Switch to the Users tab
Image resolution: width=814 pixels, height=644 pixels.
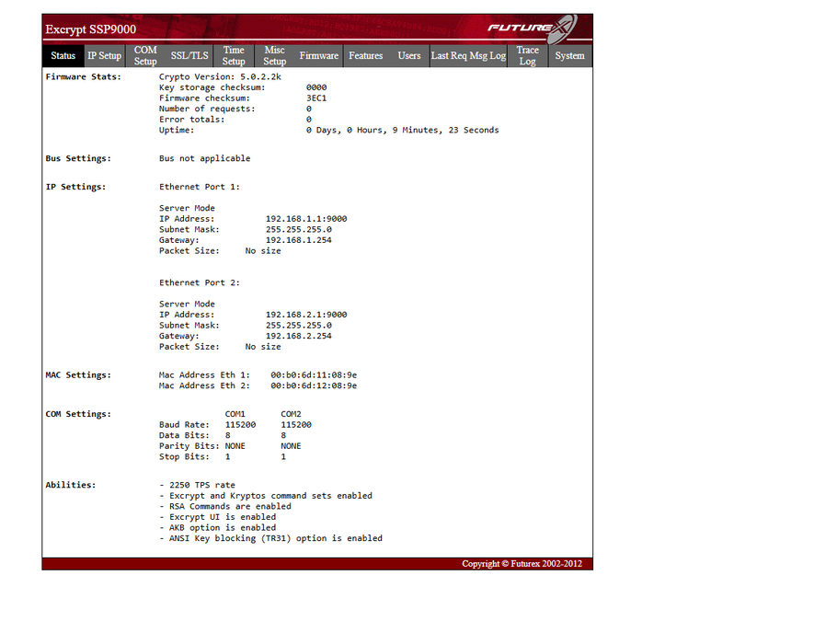408,55
